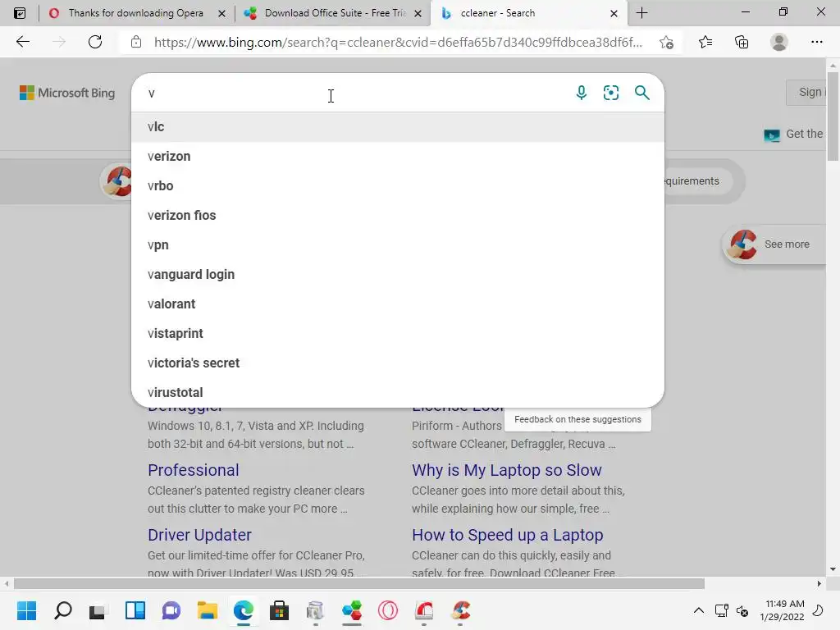This screenshot has width=840, height=630.
Task: Open the Opera icon in taskbar
Action: [x=388, y=610]
